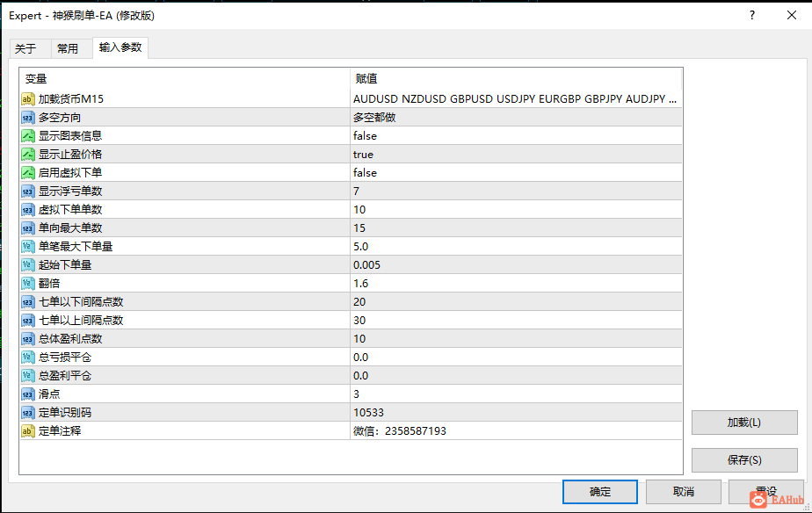Click the integer icon beside 虚拟下单单数
812x513 pixels.
[28, 210]
